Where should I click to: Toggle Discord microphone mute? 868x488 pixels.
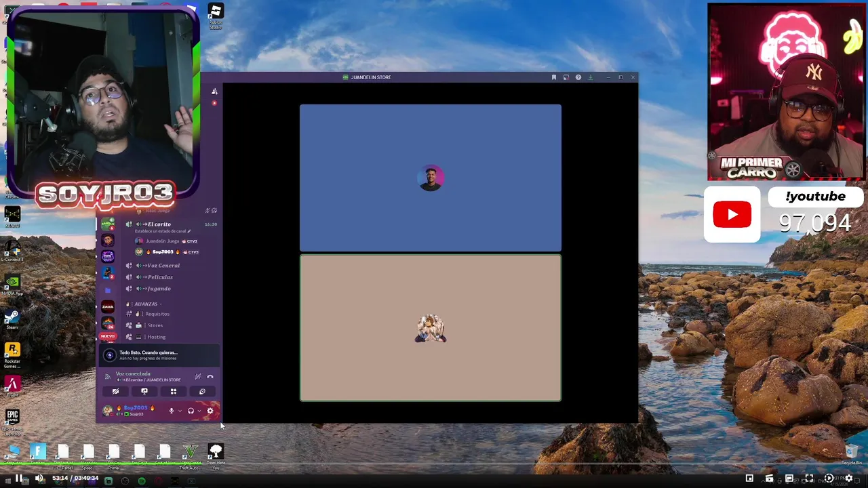(171, 411)
